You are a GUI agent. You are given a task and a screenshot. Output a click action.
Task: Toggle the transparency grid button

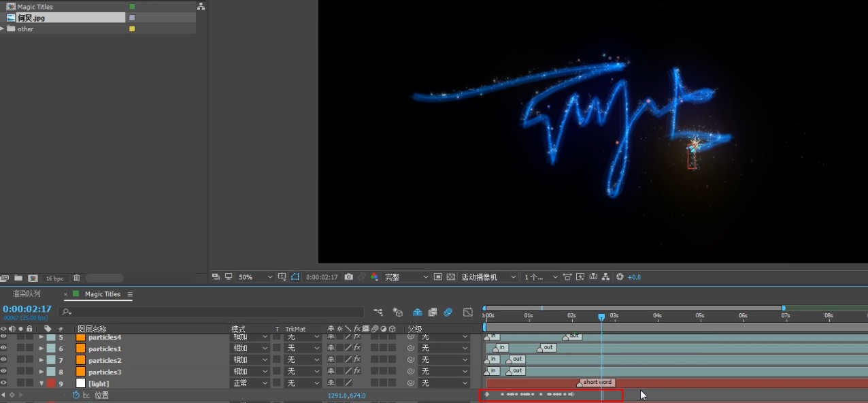[x=450, y=277]
